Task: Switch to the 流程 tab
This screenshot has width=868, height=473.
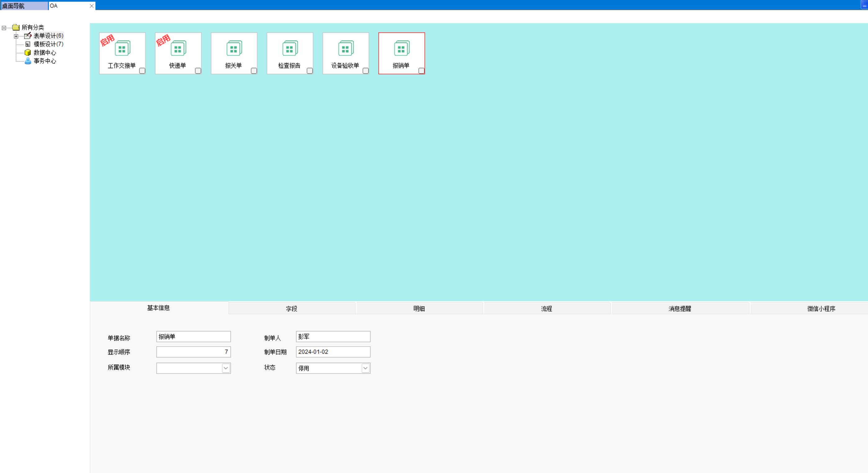Action: [x=546, y=308]
